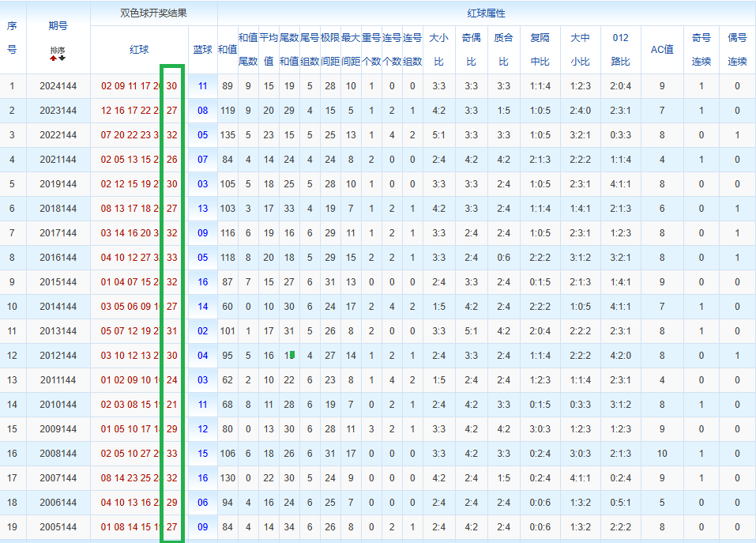Select issue number 2007144
Viewport: 756px width, 543px height.
tap(58, 478)
